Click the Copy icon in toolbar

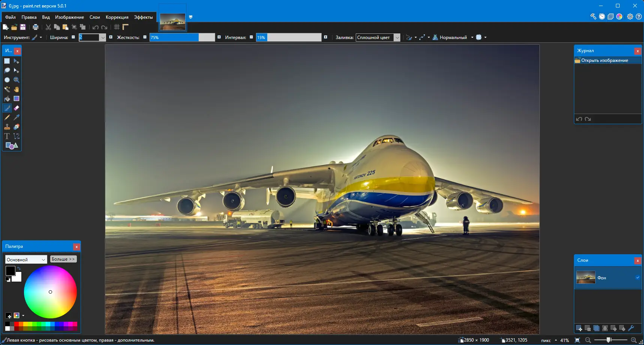(x=57, y=27)
